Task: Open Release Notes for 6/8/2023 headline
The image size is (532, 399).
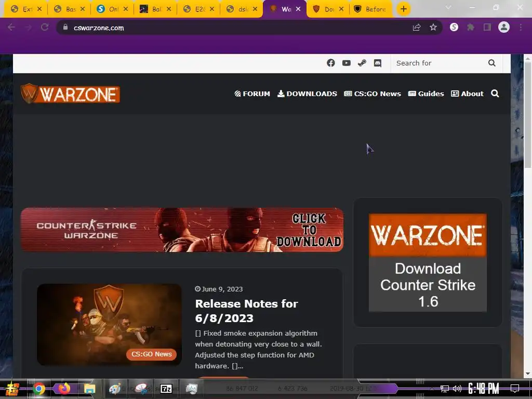Action: point(246,311)
